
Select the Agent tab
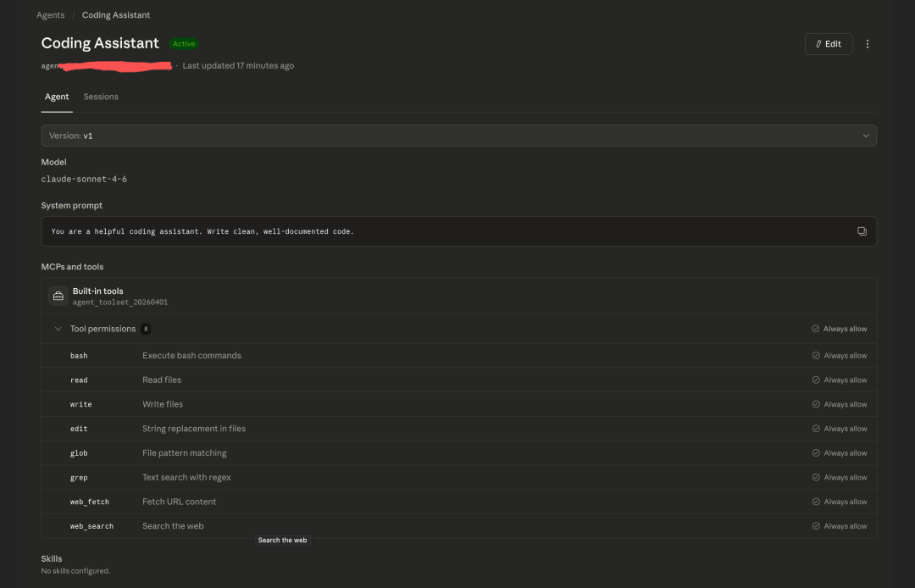pyautogui.click(x=57, y=97)
